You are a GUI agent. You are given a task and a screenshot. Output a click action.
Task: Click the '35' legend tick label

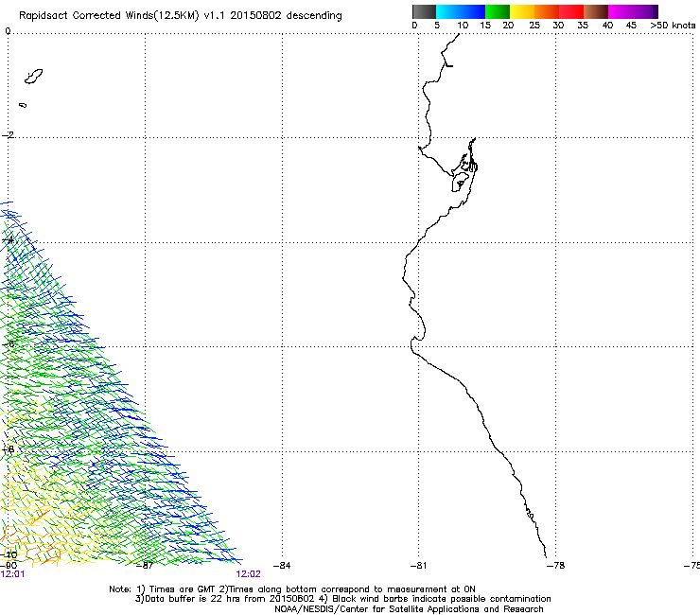583,25
